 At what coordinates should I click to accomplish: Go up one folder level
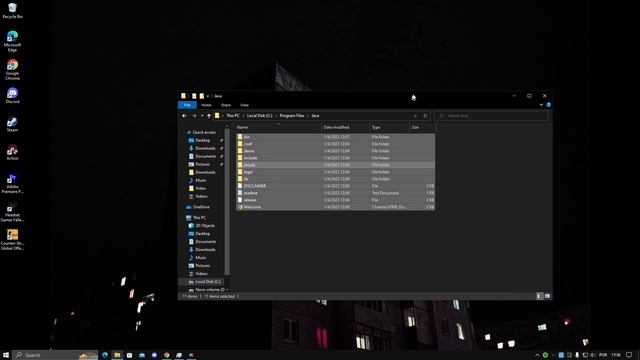(x=209, y=116)
